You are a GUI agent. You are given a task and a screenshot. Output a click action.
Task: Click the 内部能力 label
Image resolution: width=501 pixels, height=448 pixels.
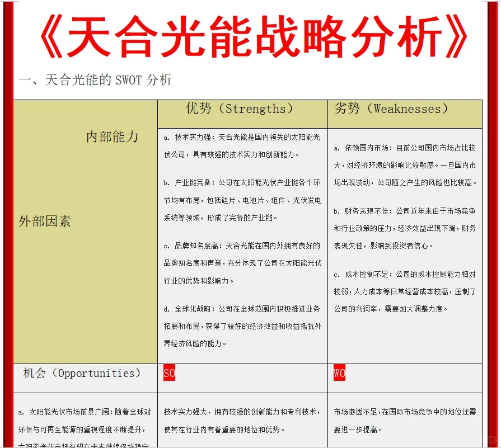[x=112, y=136]
